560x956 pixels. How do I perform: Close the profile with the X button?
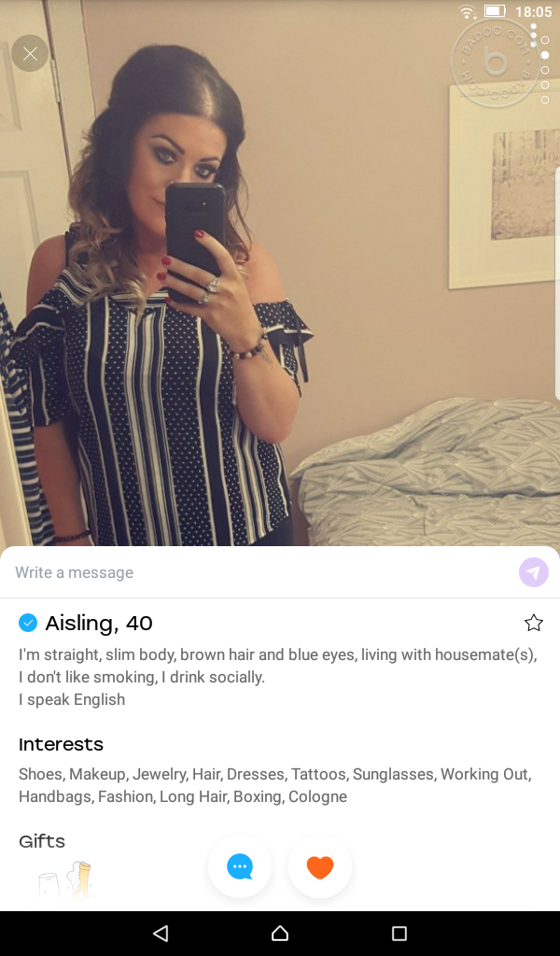coord(30,53)
